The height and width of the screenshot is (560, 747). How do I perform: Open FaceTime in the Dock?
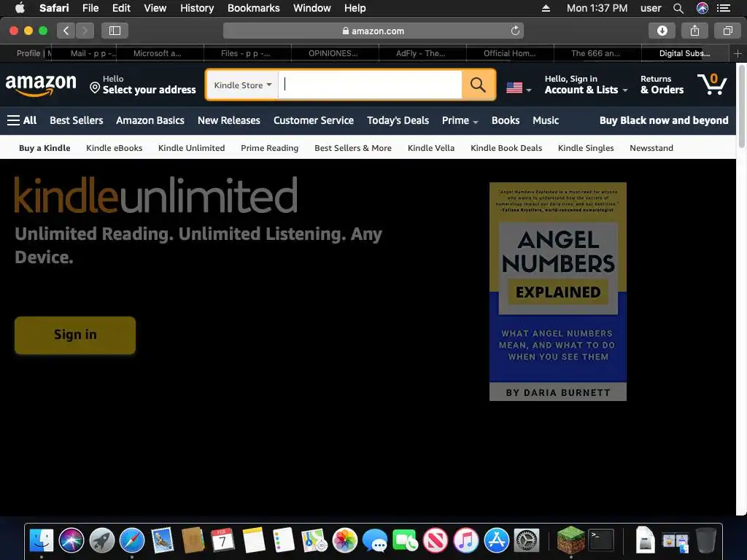tap(406, 540)
